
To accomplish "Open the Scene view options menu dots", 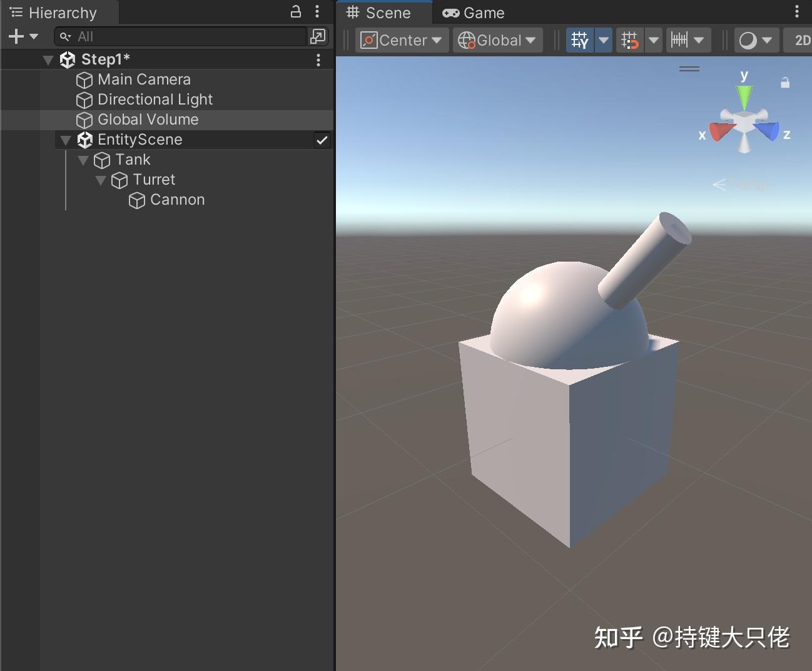I will [x=796, y=11].
